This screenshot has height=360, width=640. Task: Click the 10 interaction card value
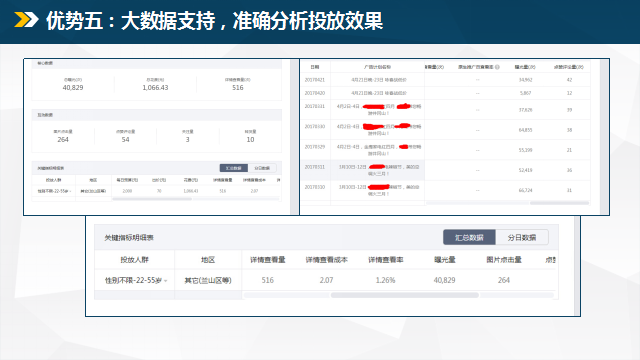250,140
